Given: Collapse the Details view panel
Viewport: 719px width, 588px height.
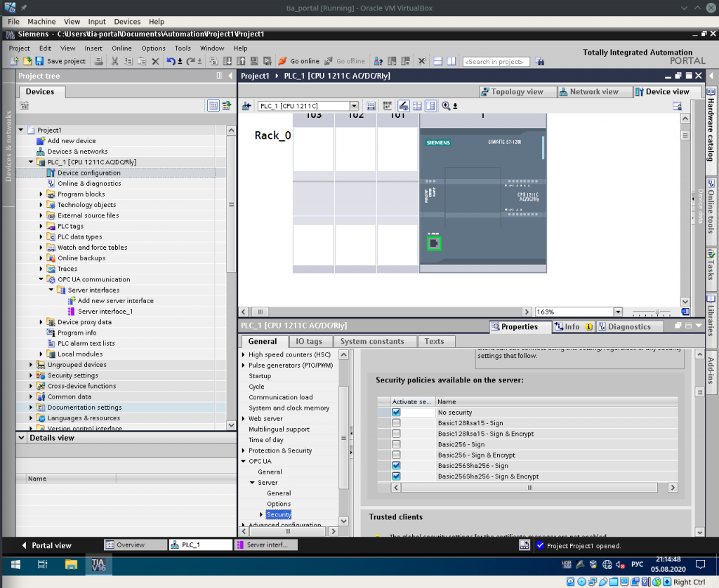Looking at the screenshot, I should (x=21, y=438).
